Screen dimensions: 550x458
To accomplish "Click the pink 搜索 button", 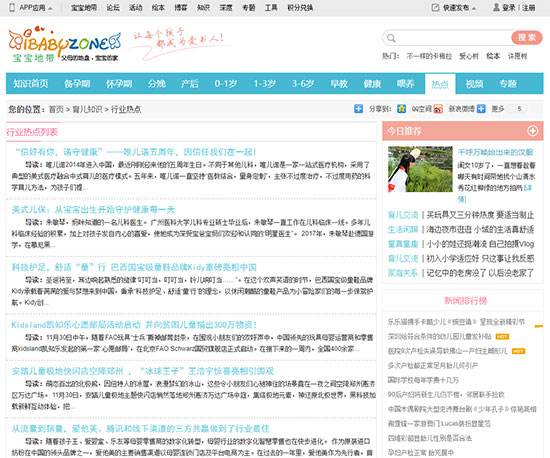I will 526,38.
